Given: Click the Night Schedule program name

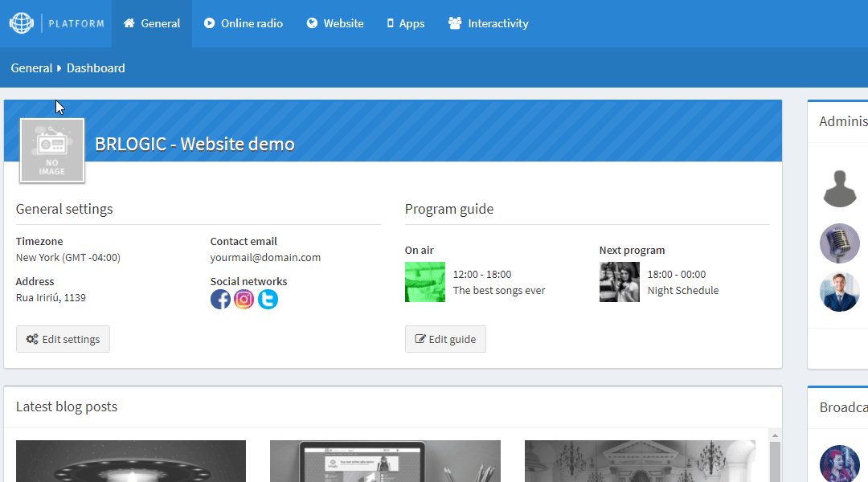Looking at the screenshot, I should 683,291.
